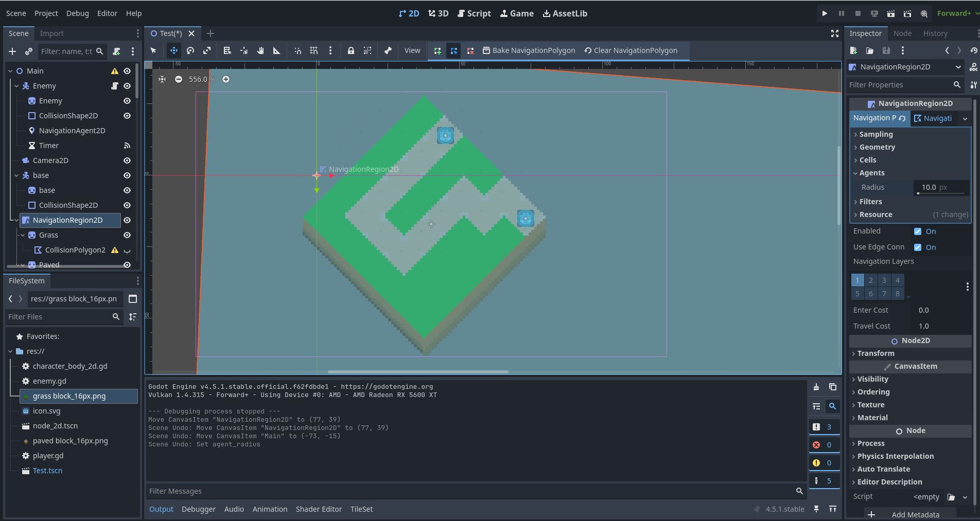Zoom in the 2D viewport
This screenshot has height=521, width=980.
226,79
